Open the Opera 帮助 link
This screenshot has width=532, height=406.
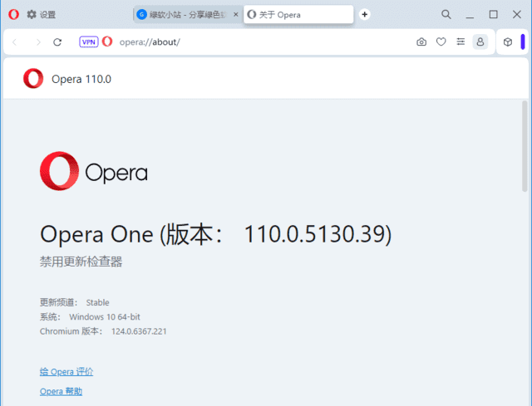(x=61, y=391)
